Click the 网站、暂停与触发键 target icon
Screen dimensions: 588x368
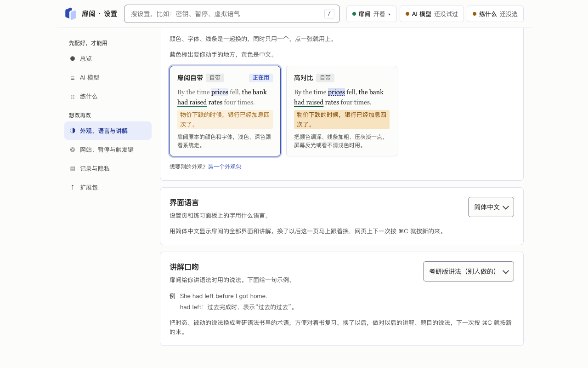click(x=72, y=149)
